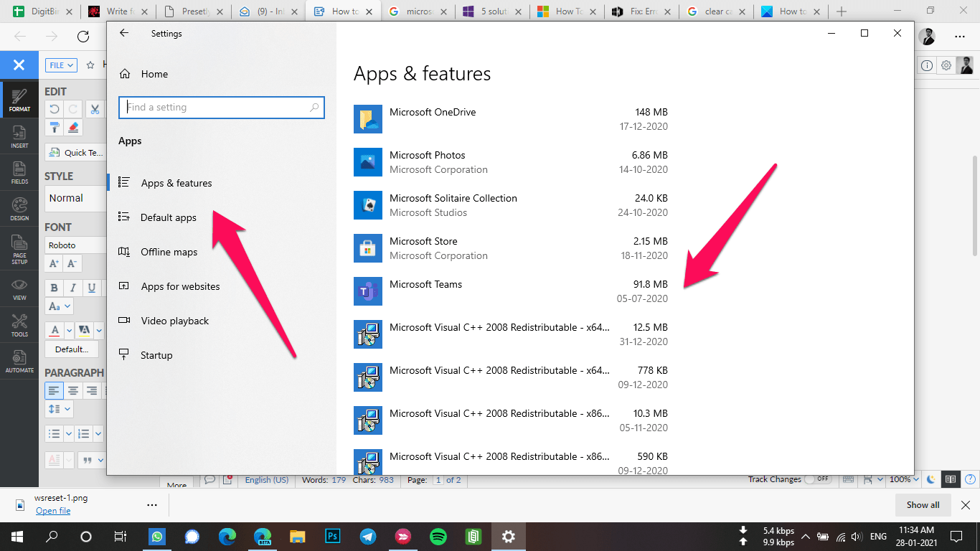Image resolution: width=980 pixels, height=551 pixels.
Task: Decrease font size with the A- button
Action: (x=72, y=263)
